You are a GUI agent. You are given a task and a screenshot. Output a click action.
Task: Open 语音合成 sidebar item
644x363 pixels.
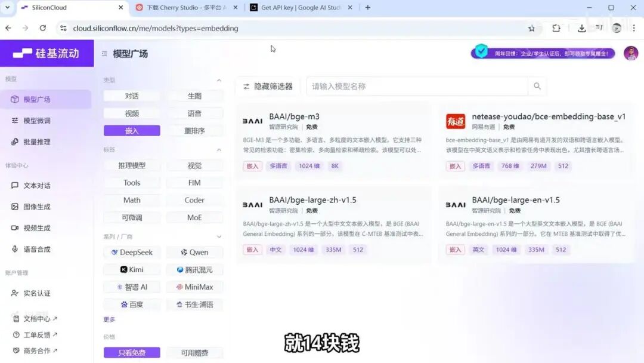coord(45,249)
